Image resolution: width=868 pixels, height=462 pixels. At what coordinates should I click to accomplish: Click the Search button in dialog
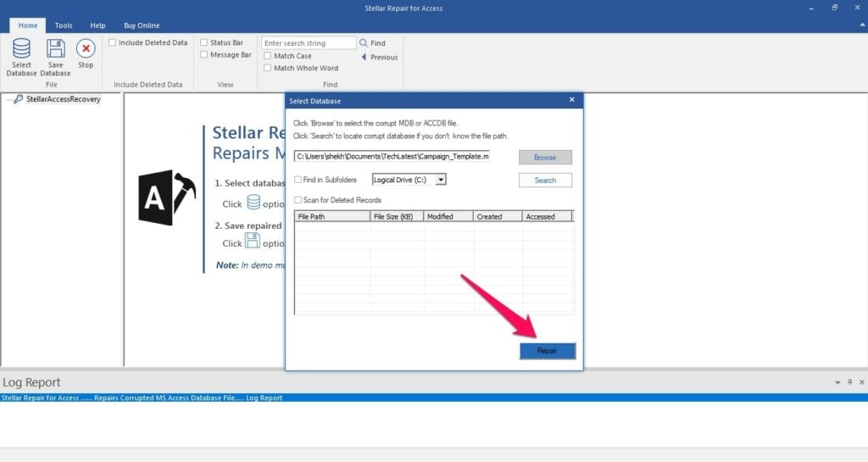pos(545,181)
